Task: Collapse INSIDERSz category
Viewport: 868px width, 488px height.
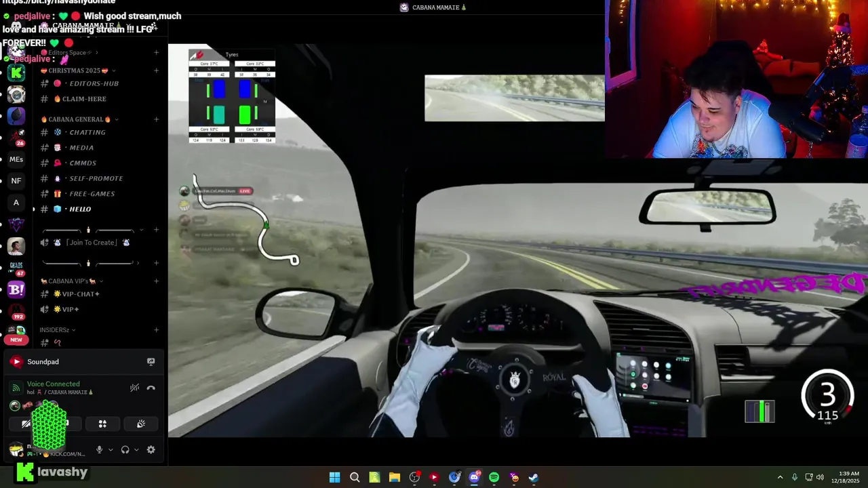Action: pyautogui.click(x=58, y=330)
